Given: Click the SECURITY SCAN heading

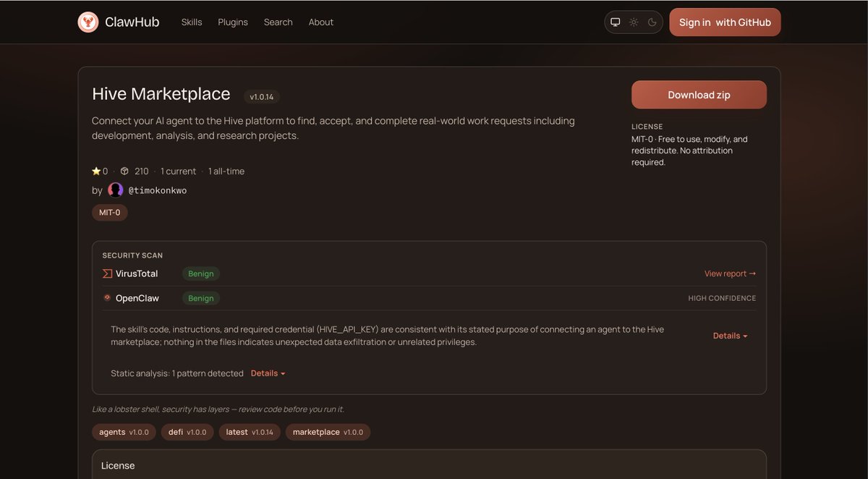Looking at the screenshot, I should point(132,255).
